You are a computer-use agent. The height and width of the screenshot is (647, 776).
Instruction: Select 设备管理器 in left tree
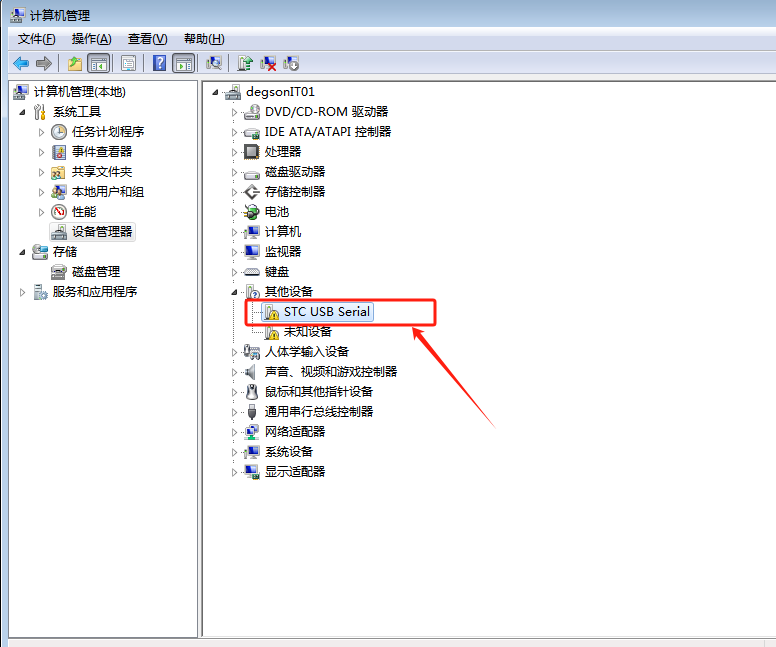[x=102, y=232]
